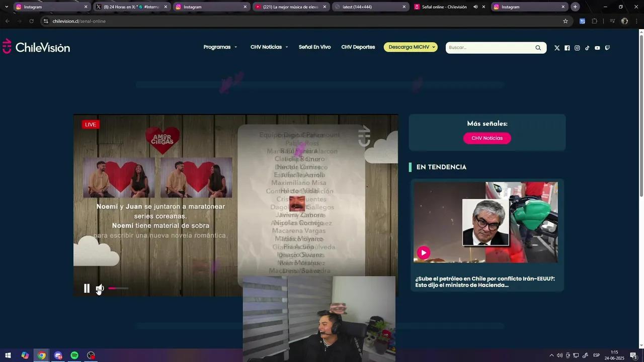The height and width of the screenshot is (362, 644).
Task: Click the blue extension icon in toolbar
Action: (582, 21)
